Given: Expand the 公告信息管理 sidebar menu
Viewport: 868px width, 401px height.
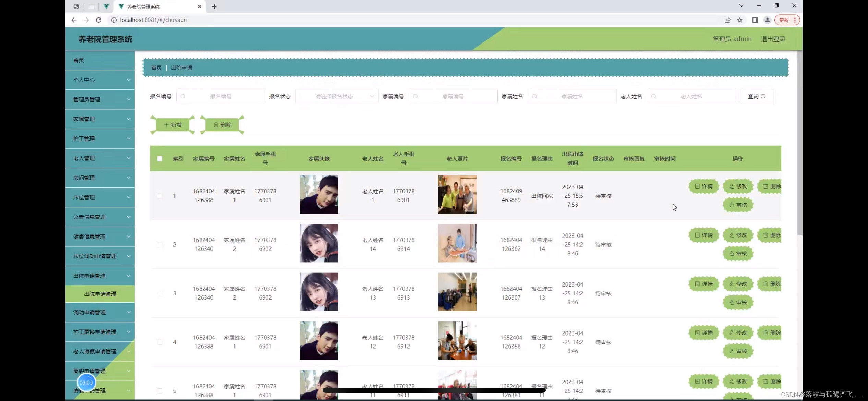Looking at the screenshot, I should [100, 217].
